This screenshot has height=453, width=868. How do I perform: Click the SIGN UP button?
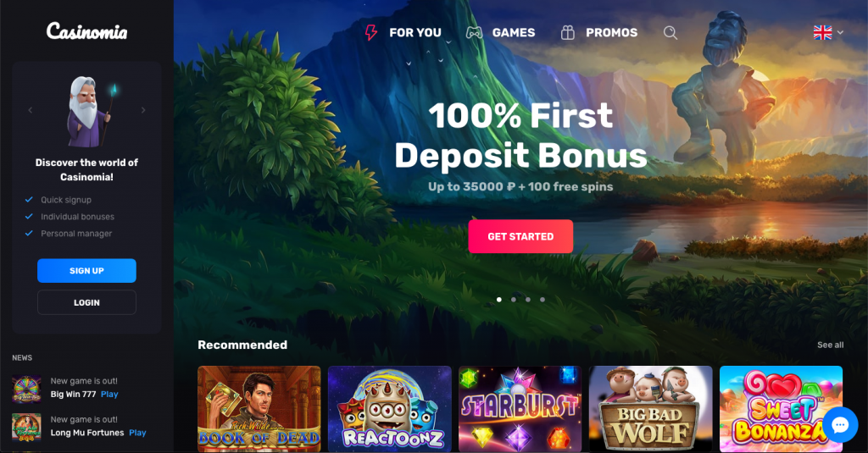[x=87, y=270]
